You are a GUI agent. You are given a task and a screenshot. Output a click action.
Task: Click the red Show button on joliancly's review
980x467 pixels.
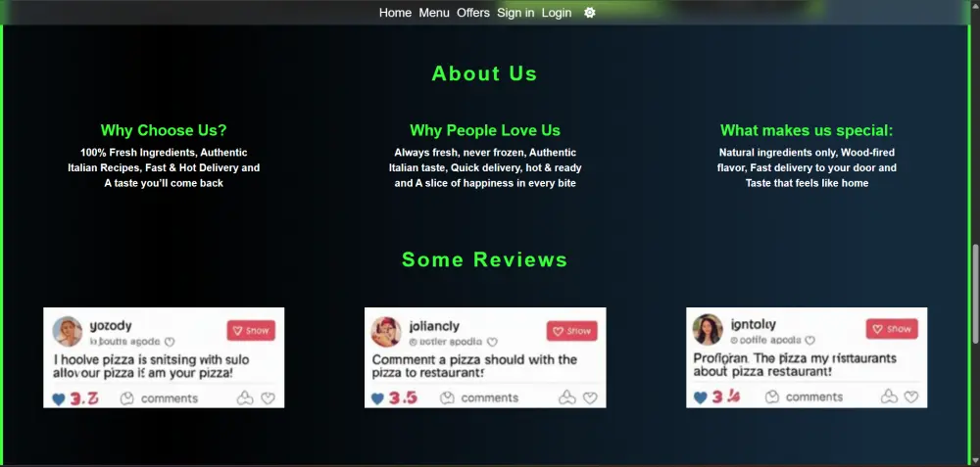(x=572, y=331)
